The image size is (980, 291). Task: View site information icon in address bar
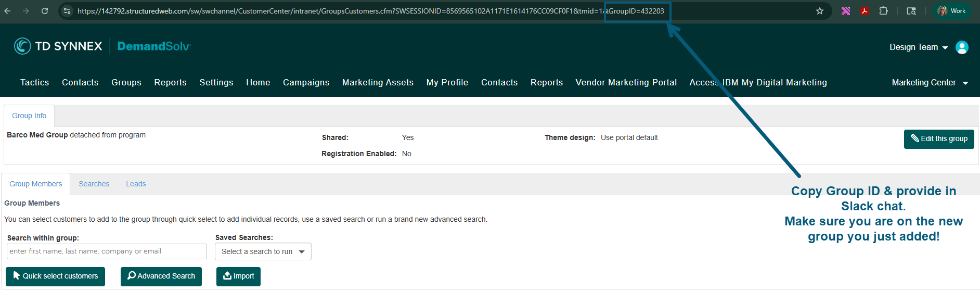click(x=67, y=11)
